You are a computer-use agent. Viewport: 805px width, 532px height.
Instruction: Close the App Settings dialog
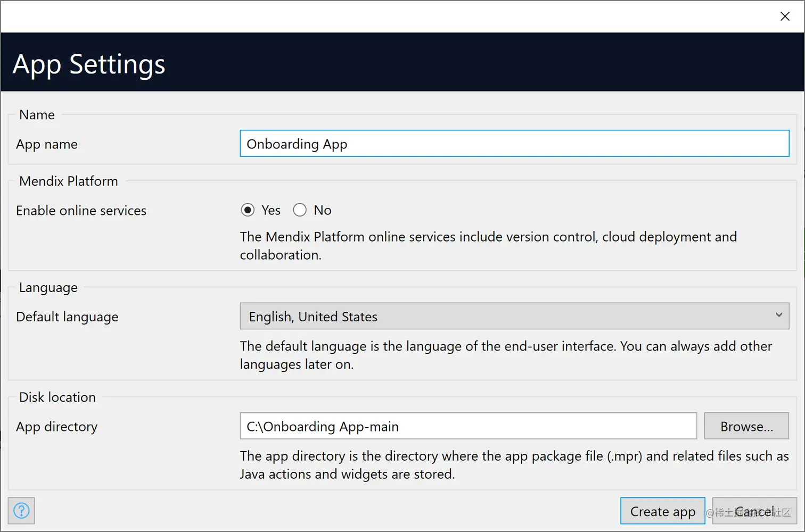(x=785, y=16)
